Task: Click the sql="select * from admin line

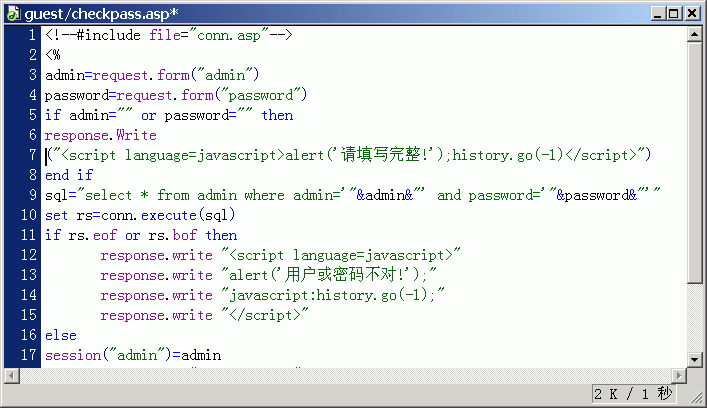Action: pyautogui.click(x=353, y=195)
